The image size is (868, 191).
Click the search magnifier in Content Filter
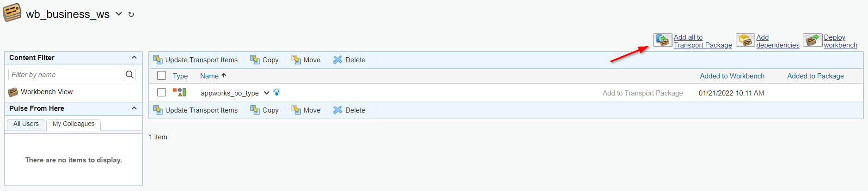click(x=130, y=75)
